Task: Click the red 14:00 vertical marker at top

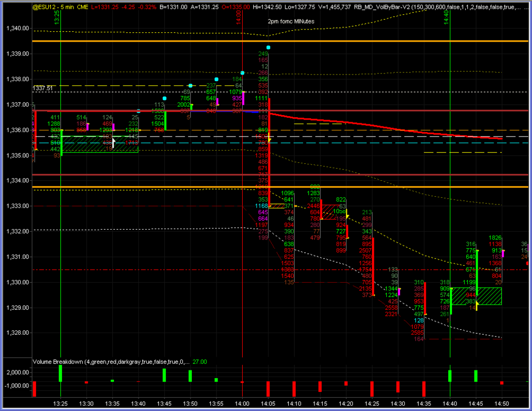Action: click(x=238, y=17)
